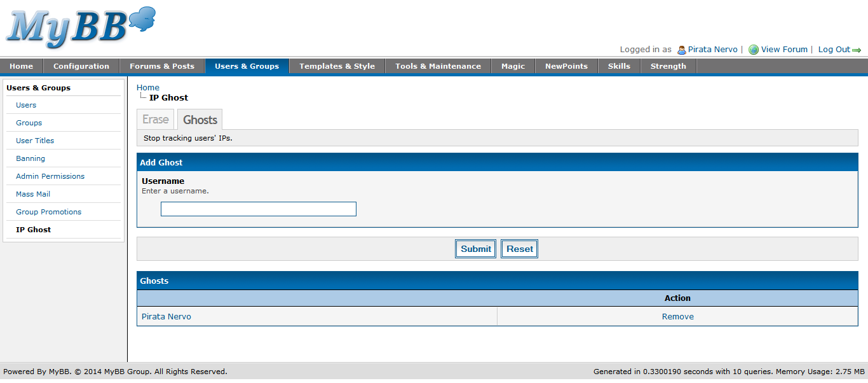Click the MyBB logo
Image resolution: width=868 pixels, height=383 pixels.
tap(81, 27)
